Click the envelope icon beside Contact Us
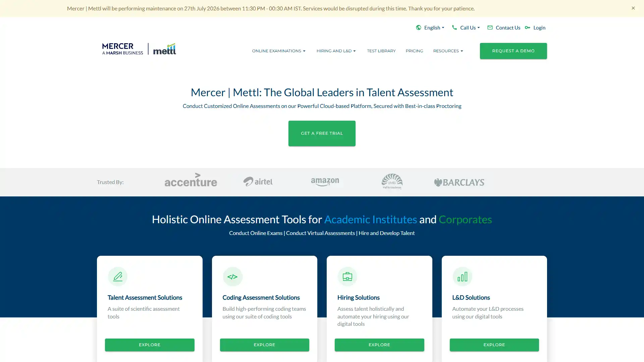 pos(490,27)
